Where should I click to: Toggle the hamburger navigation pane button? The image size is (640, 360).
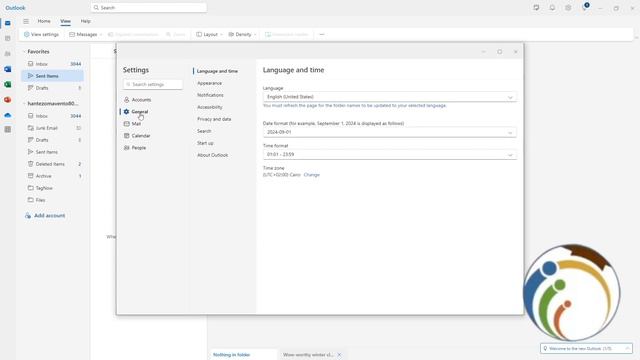coord(26,21)
